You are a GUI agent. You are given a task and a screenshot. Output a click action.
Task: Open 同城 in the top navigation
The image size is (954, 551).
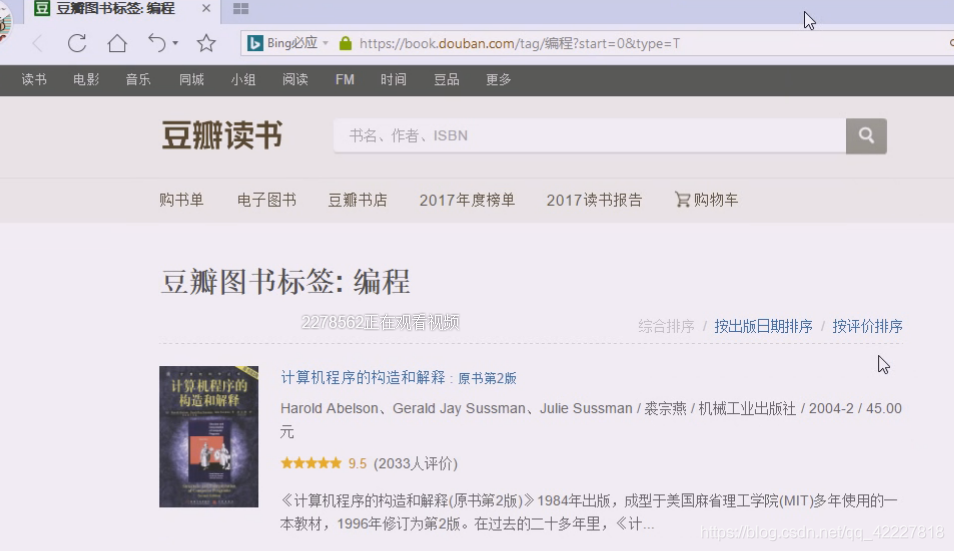pos(192,80)
